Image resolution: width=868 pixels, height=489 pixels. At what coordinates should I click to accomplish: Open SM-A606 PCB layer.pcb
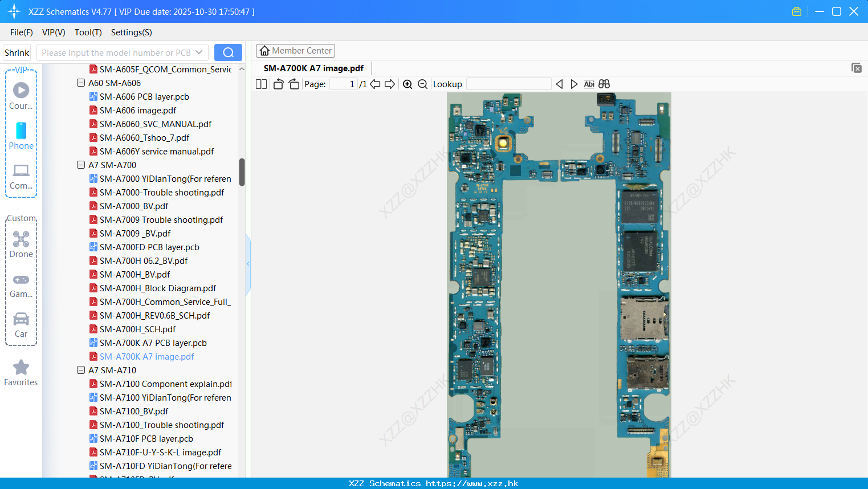click(x=144, y=97)
